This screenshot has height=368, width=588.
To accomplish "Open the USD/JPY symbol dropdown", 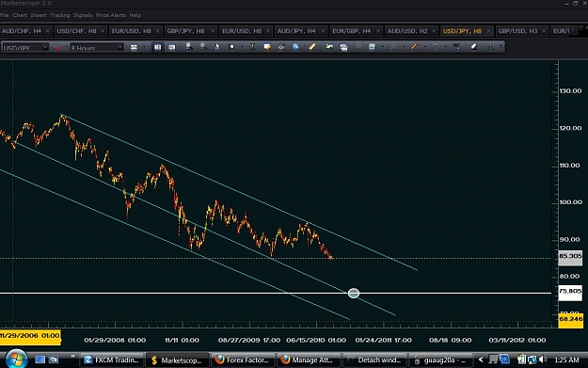I will 44,47.
